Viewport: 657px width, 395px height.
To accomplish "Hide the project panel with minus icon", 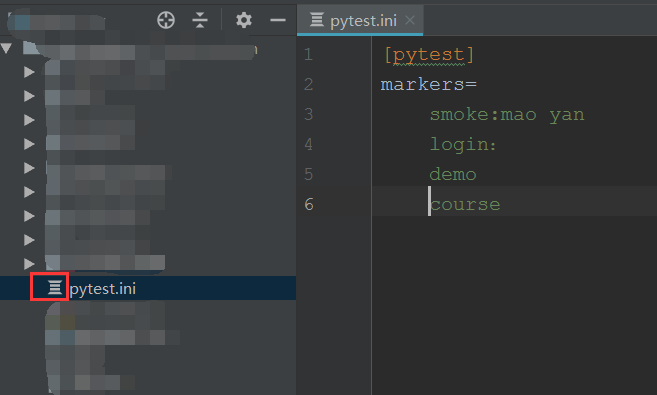I will click(278, 20).
